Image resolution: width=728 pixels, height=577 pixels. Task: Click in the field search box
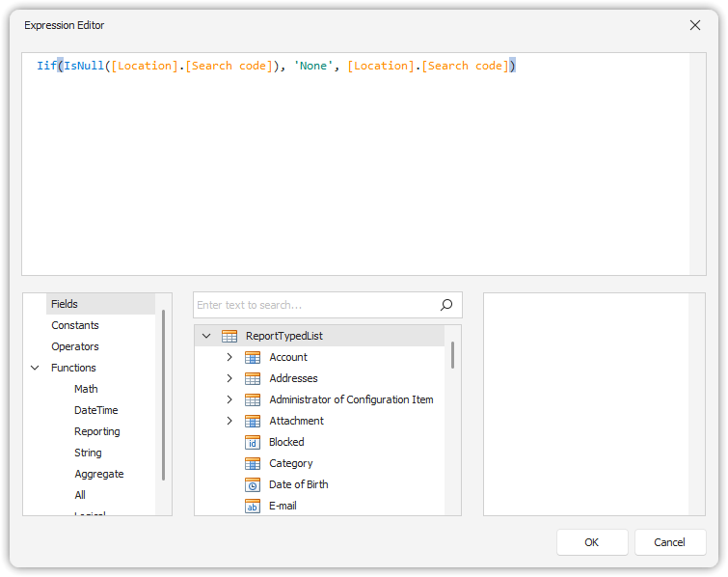(x=313, y=305)
